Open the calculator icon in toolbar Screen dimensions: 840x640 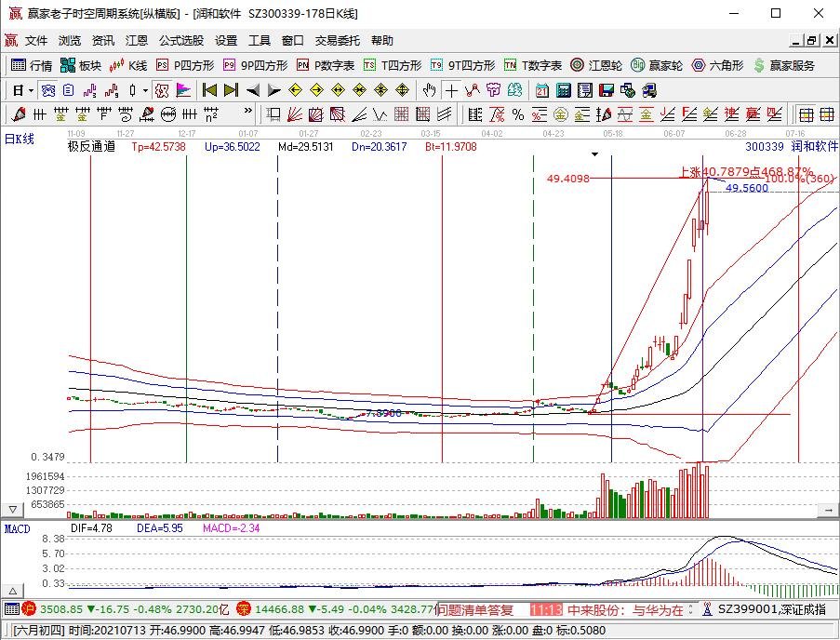click(x=562, y=90)
